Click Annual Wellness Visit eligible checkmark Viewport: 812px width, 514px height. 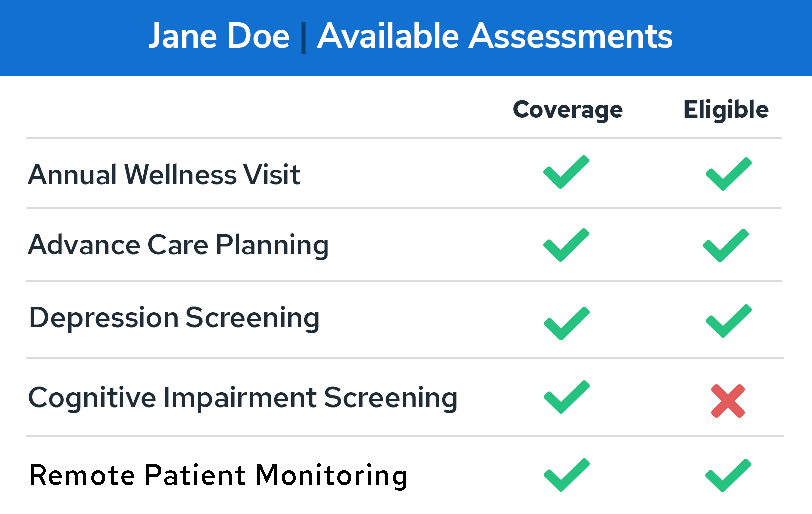728,174
